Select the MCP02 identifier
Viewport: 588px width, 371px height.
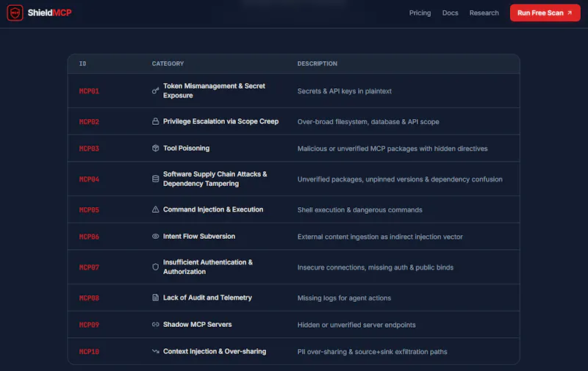pyautogui.click(x=89, y=122)
